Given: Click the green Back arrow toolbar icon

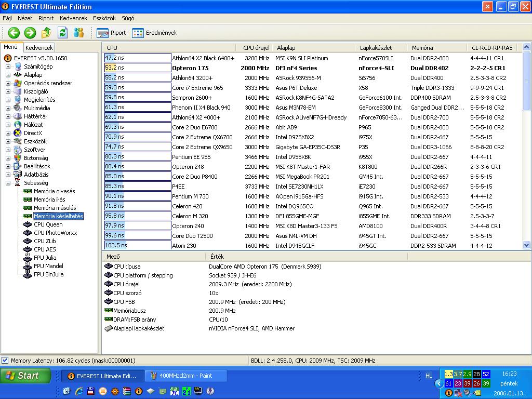Looking at the screenshot, I should tap(14, 33).
